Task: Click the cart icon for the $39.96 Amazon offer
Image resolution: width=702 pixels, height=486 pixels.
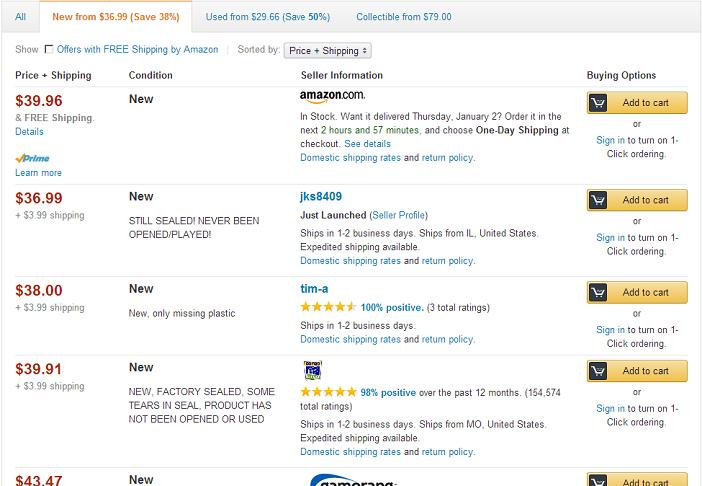Action: coord(598,103)
